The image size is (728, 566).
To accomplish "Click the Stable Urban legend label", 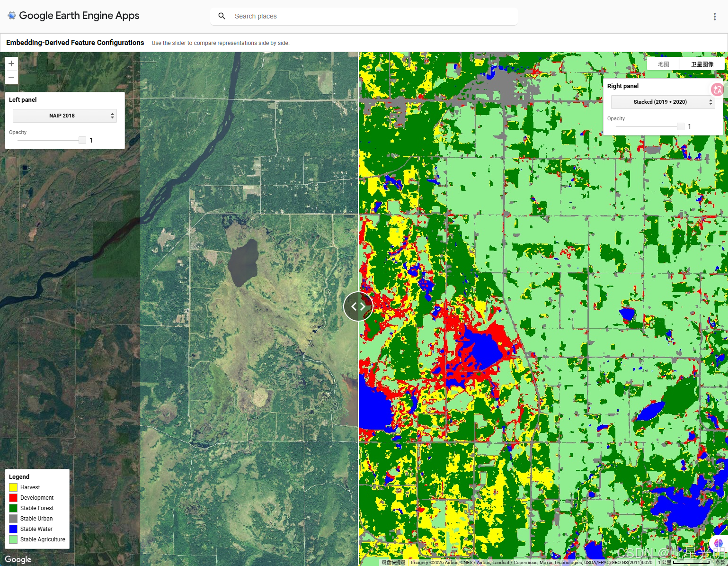I will [36, 519].
